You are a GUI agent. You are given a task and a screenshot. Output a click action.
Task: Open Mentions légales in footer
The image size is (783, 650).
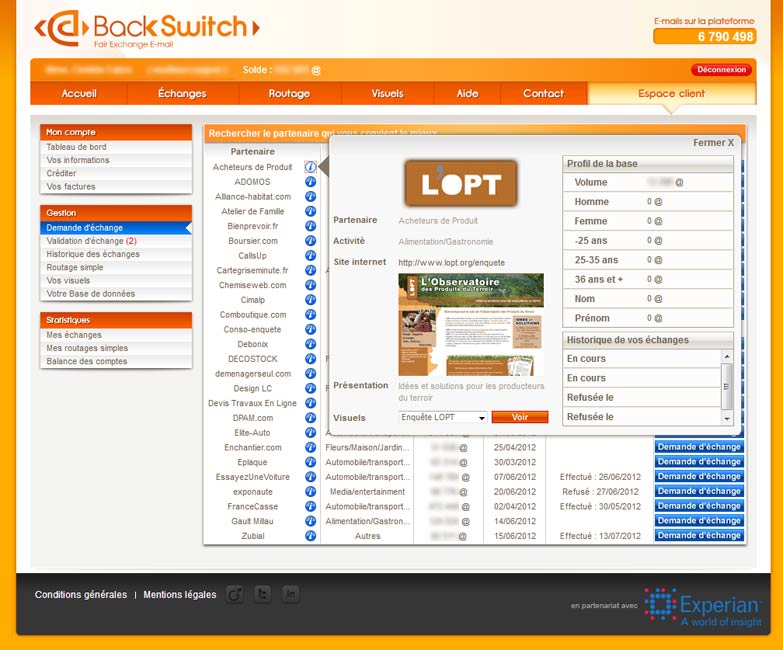click(180, 595)
